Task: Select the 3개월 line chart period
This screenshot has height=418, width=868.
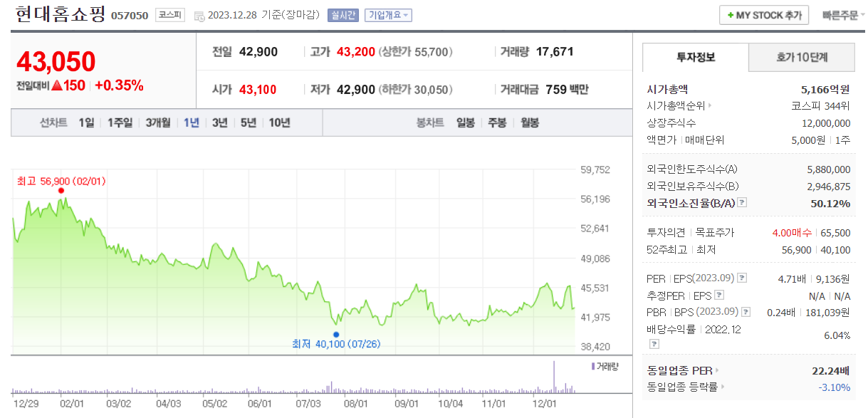Action: coord(158,122)
